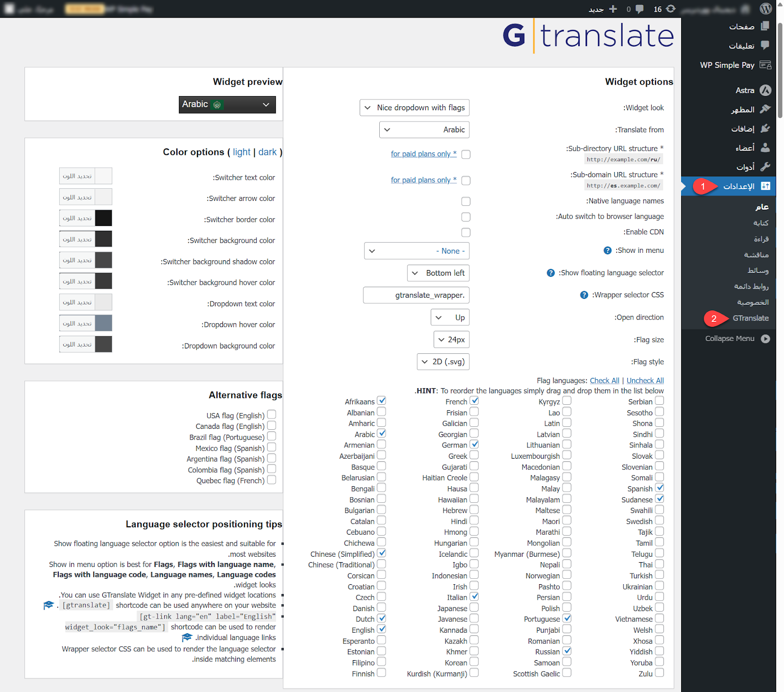Tick Sub-directory URL structure checkbox
This screenshot has height=692, width=784.
(466, 154)
